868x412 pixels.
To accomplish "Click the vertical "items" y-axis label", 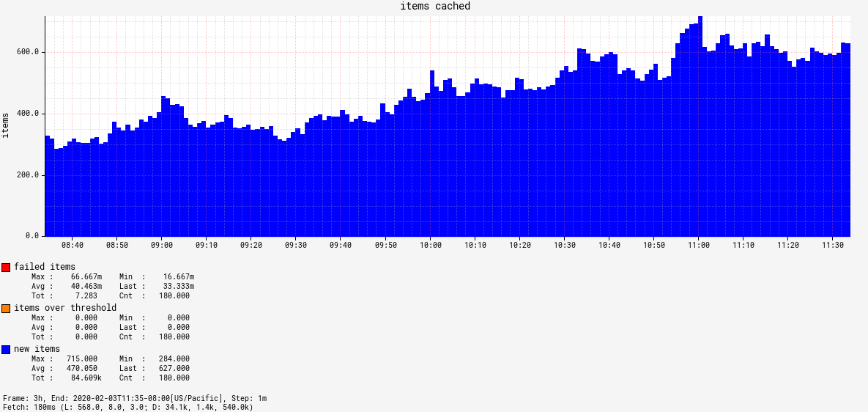I will coord(7,125).
